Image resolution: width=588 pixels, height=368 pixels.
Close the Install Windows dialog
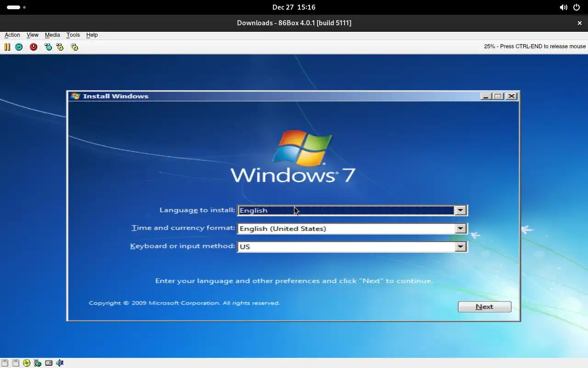[511, 96]
